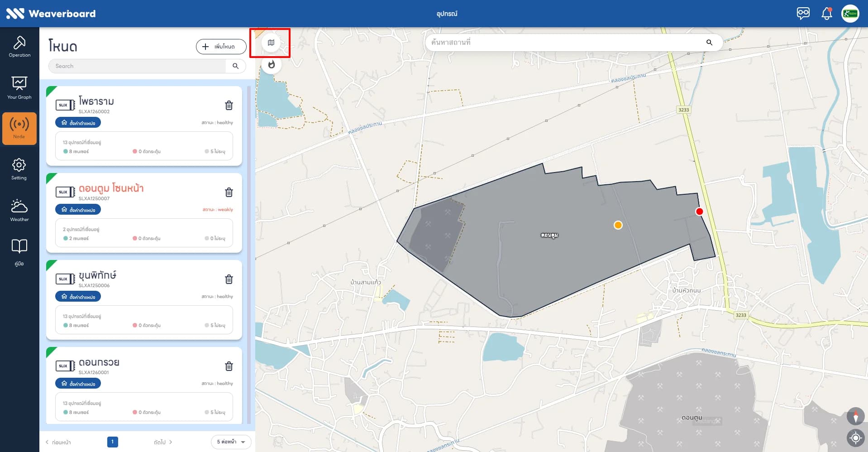Go to next page link
The image size is (868, 452).
coord(163,442)
